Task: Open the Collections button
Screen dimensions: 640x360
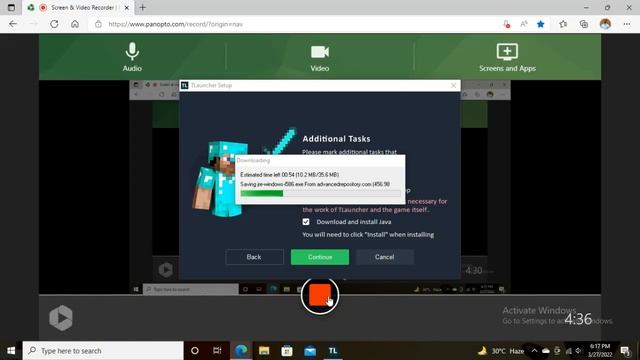Action: pyautogui.click(x=584, y=24)
